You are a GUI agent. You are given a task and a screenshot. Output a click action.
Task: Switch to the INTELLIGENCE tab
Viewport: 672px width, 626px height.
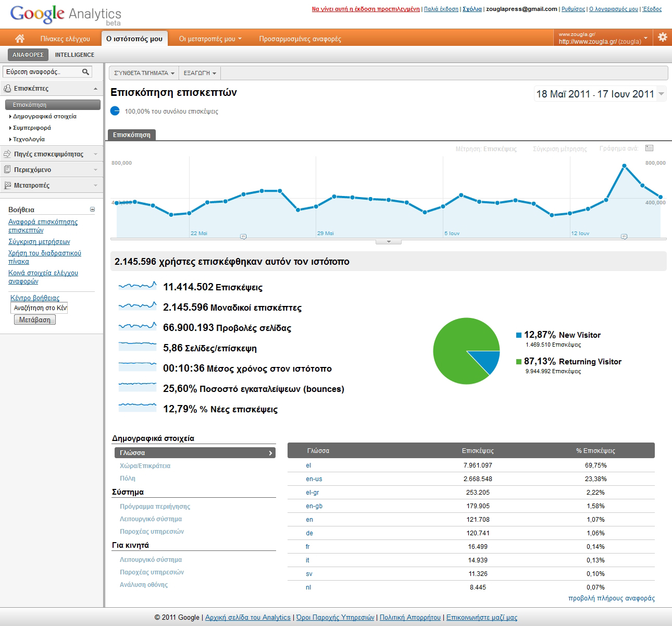coord(74,55)
